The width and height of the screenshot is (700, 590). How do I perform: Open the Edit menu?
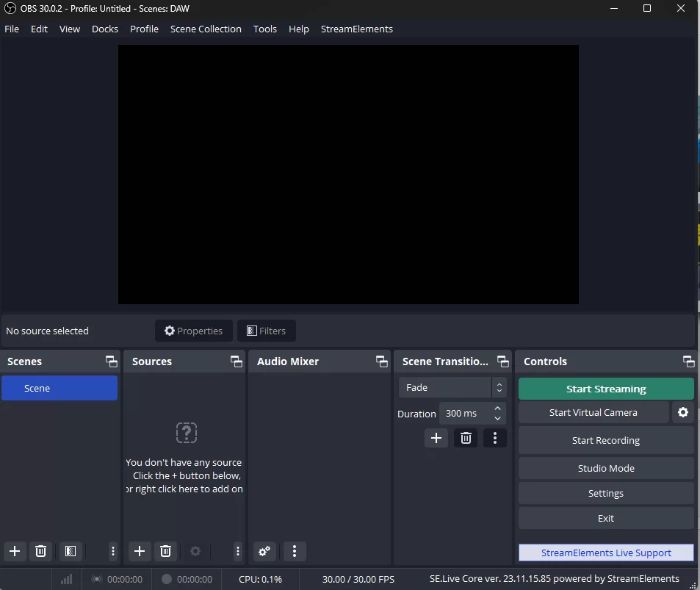point(39,29)
